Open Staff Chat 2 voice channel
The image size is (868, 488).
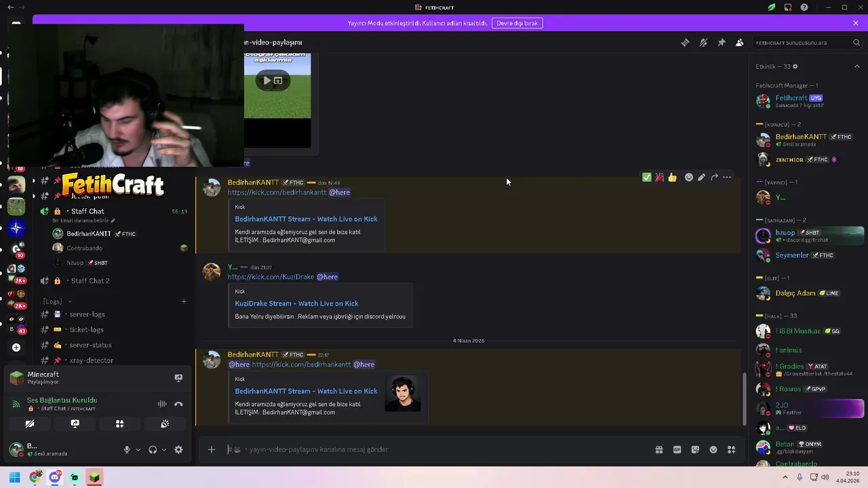pyautogui.click(x=90, y=281)
